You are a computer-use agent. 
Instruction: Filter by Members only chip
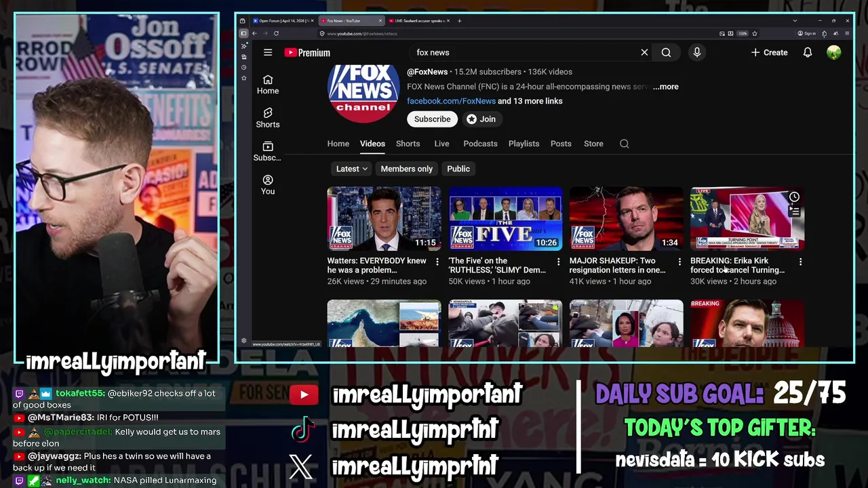point(406,169)
